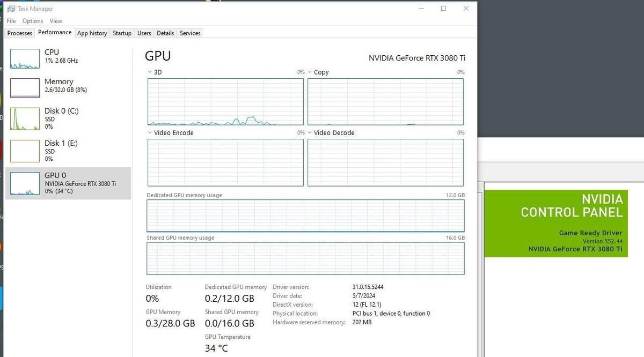Switch to the Services tab
Viewport: 644px width, 357px height.
[x=190, y=33]
